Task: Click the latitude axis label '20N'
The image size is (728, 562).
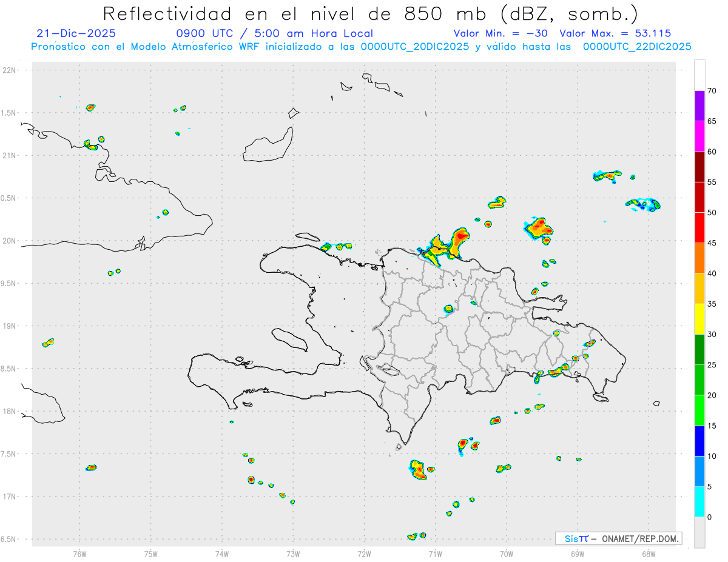Action: click(10, 241)
